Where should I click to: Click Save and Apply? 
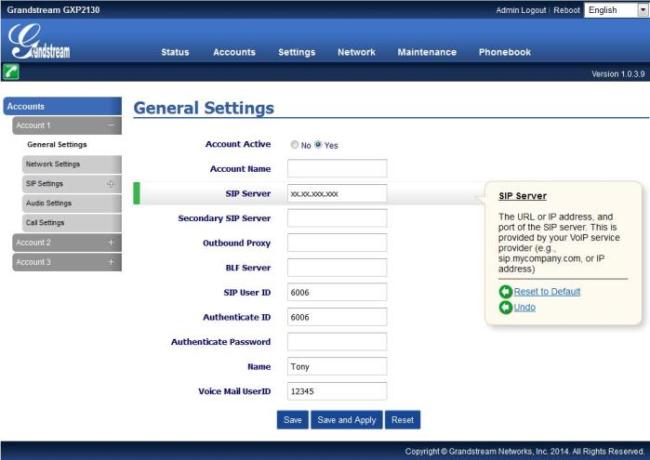[x=347, y=420]
